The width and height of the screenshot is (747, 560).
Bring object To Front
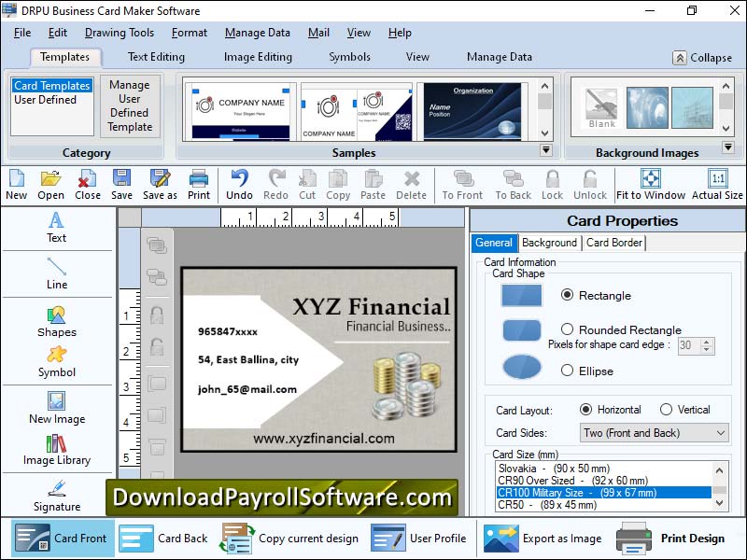[462, 185]
